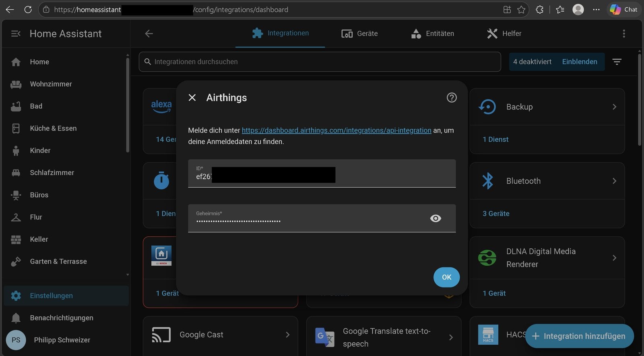The image size is (644, 356).
Task: Open Airthings dialog help icon
Action: [x=452, y=97]
